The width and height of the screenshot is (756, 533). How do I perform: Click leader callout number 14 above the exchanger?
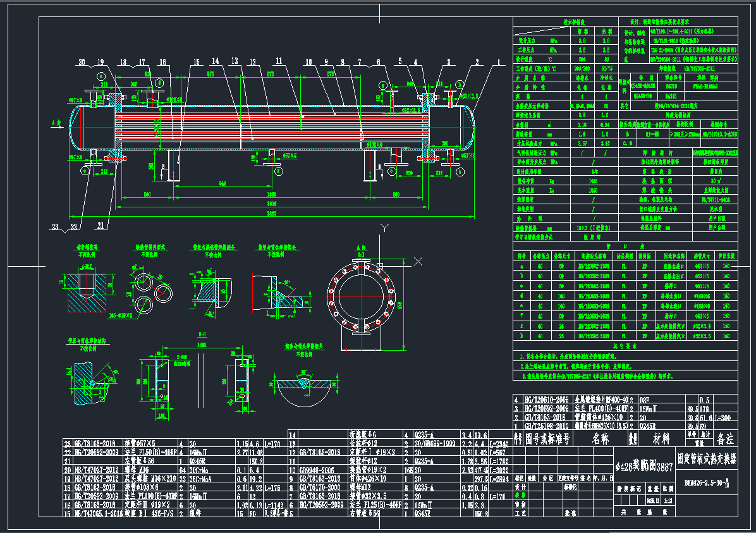tap(215, 61)
